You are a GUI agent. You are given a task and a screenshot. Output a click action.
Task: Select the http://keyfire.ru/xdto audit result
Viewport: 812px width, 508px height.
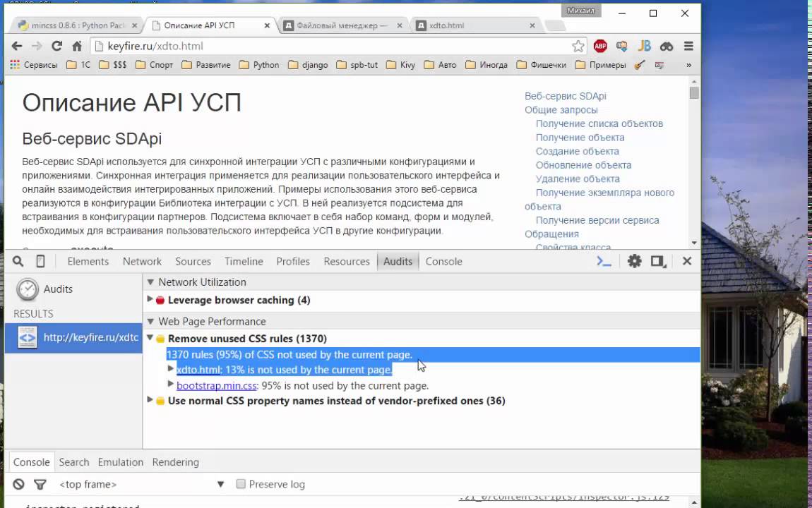[x=73, y=338]
